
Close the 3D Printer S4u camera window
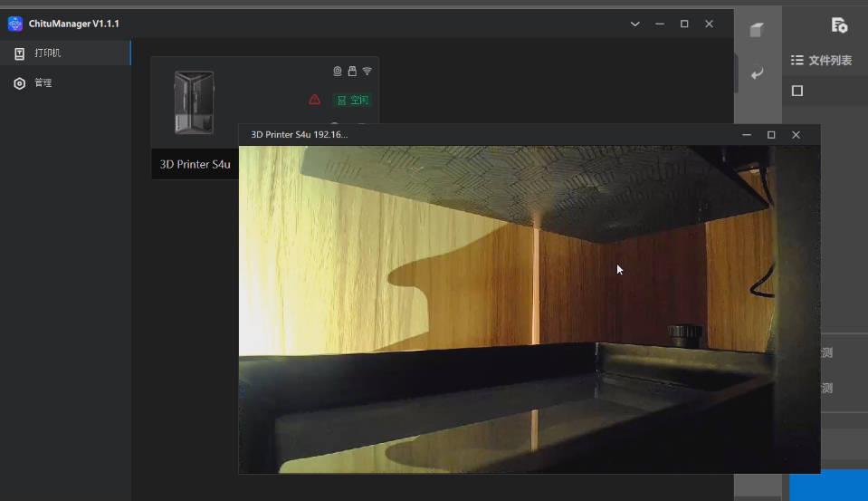click(x=796, y=135)
